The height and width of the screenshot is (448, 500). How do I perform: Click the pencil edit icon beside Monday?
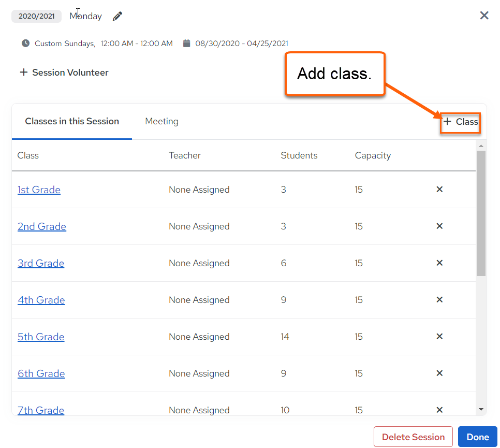[117, 16]
